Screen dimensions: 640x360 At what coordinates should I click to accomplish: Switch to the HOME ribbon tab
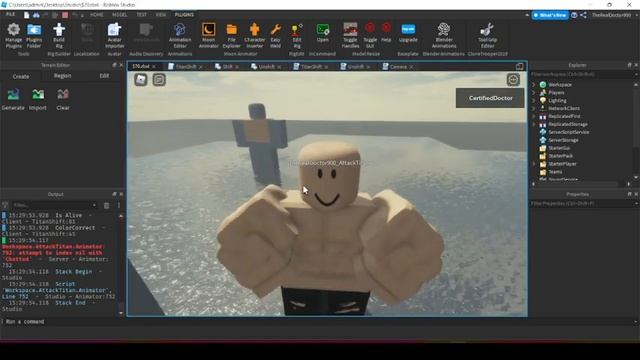tap(97, 15)
